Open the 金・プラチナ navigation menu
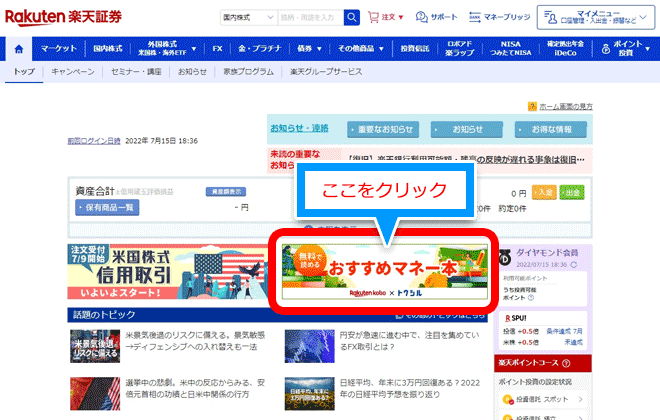 coord(260,49)
